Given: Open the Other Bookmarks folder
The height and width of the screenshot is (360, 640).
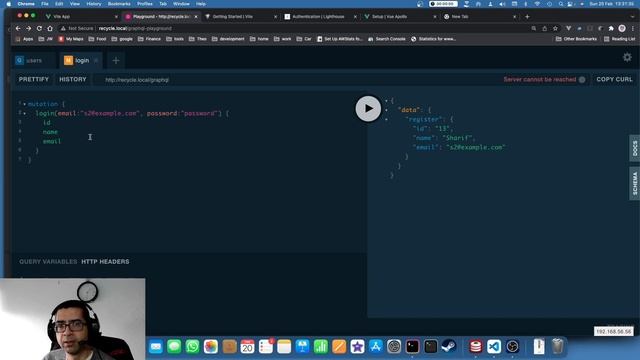Looking at the screenshot, I should click(x=576, y=39).
